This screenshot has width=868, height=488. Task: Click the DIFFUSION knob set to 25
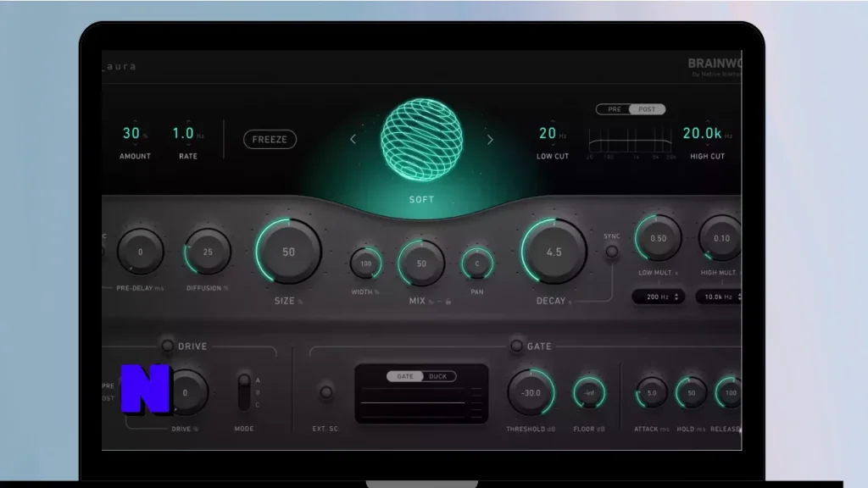[x=208, y=252]
